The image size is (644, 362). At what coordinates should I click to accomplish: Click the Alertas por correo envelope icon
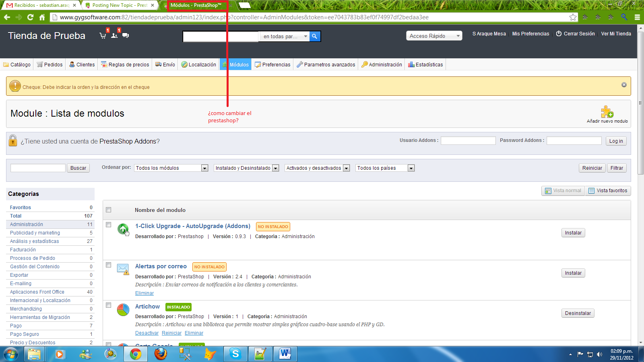coord(123,269)
